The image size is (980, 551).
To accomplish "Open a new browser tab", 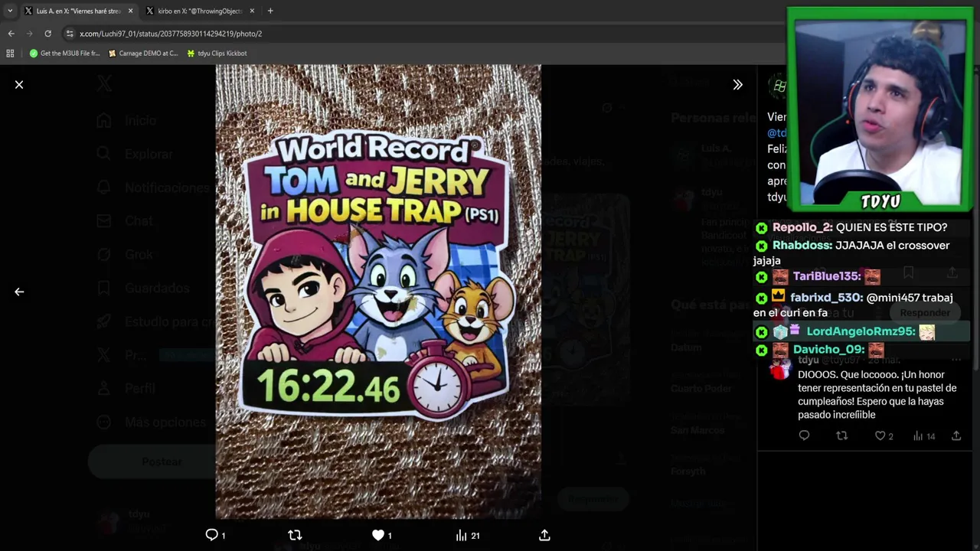I will (x=270, y=11).
